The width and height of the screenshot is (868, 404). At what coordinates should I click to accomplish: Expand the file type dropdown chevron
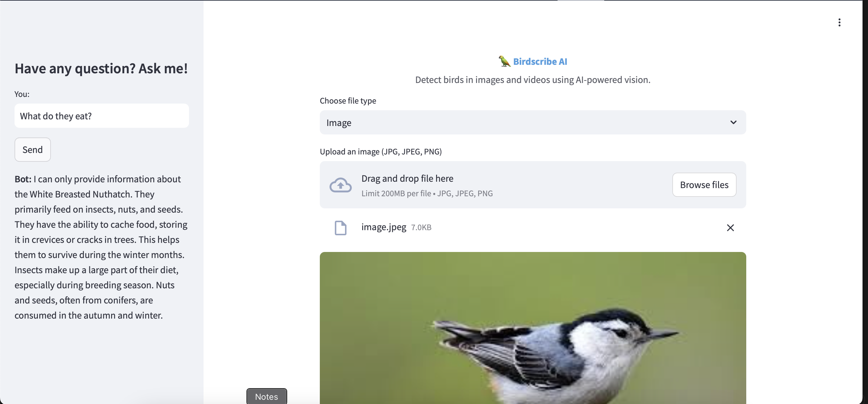point(733,122)
